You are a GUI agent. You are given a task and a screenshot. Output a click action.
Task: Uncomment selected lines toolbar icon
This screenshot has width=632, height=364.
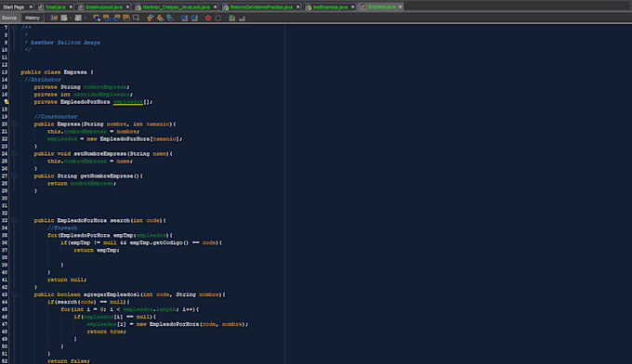pos(242,19)
